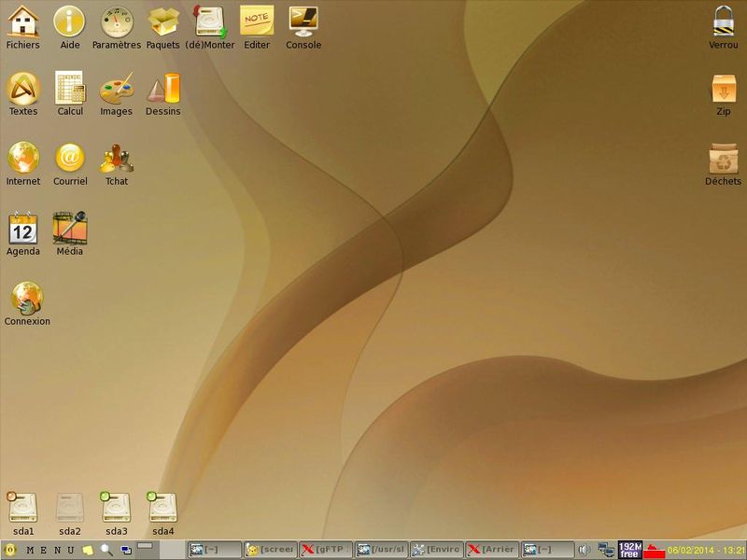
Task: Click the date and time clock
Action: [x=706, y=550]
